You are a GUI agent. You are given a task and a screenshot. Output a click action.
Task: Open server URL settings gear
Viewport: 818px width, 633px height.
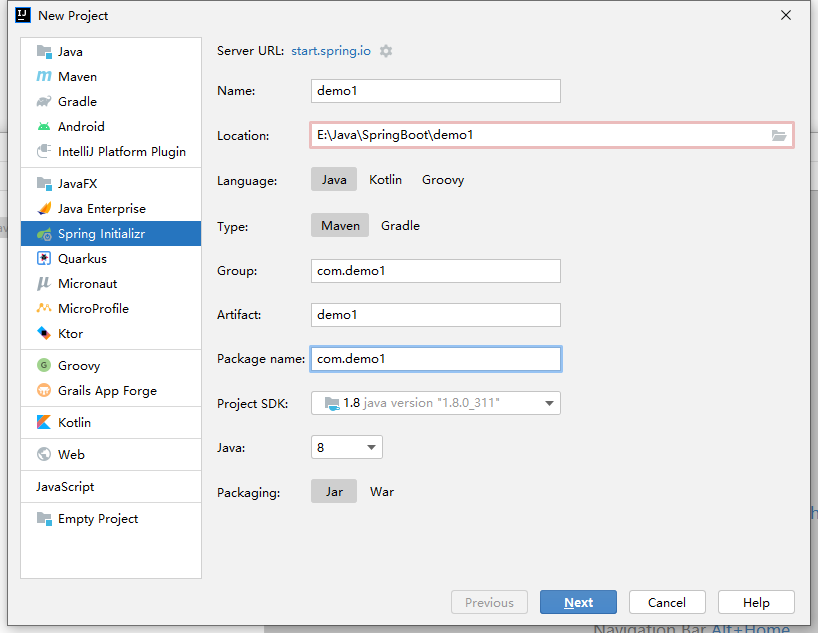(x=386, y=51)
